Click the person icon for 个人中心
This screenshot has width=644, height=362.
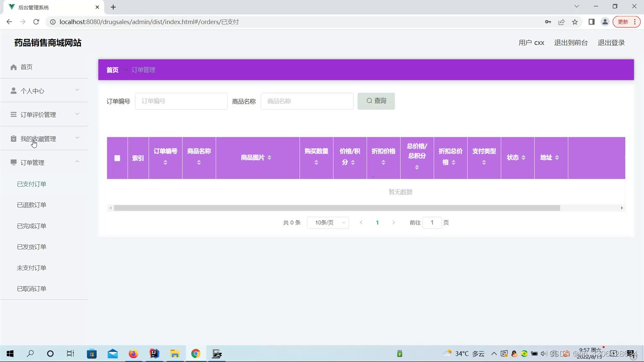[x=13, y=90]
